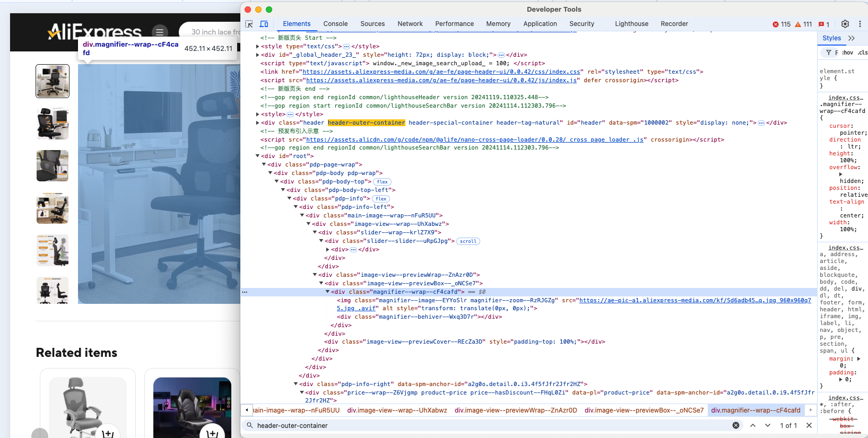
Task: Activate the inspect element picker icon
Action: point(249,24)
